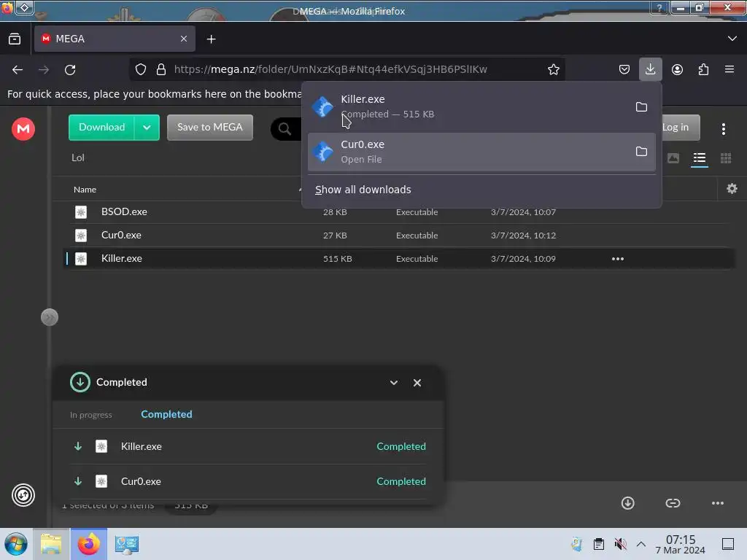Switch to grid thumbnail view
Screen dimensions: 747x560
[x=726, y=158]
